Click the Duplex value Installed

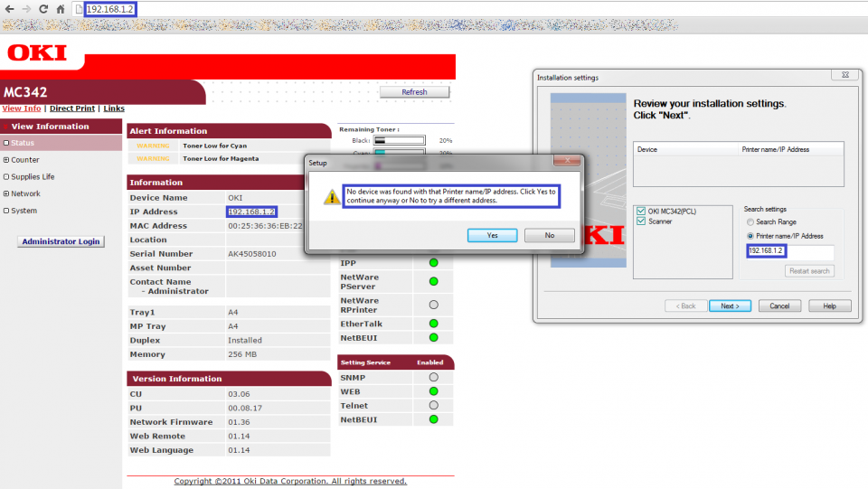point(245,341)
